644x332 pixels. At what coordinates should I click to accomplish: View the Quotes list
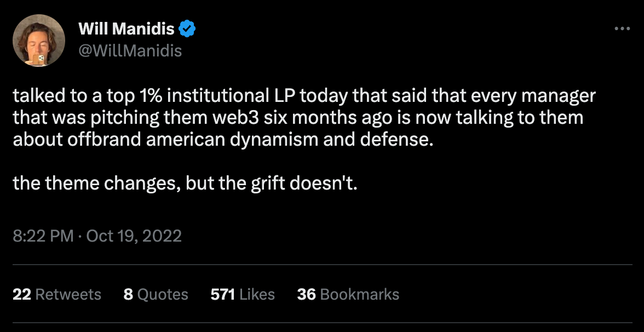(x=156, y=294)
